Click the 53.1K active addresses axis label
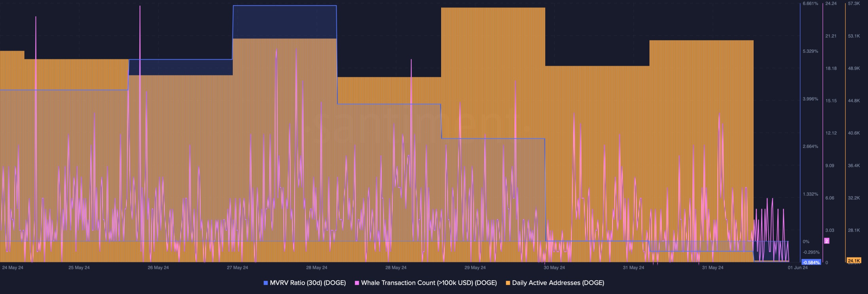 pyautogui.click(x=854, y=36)
